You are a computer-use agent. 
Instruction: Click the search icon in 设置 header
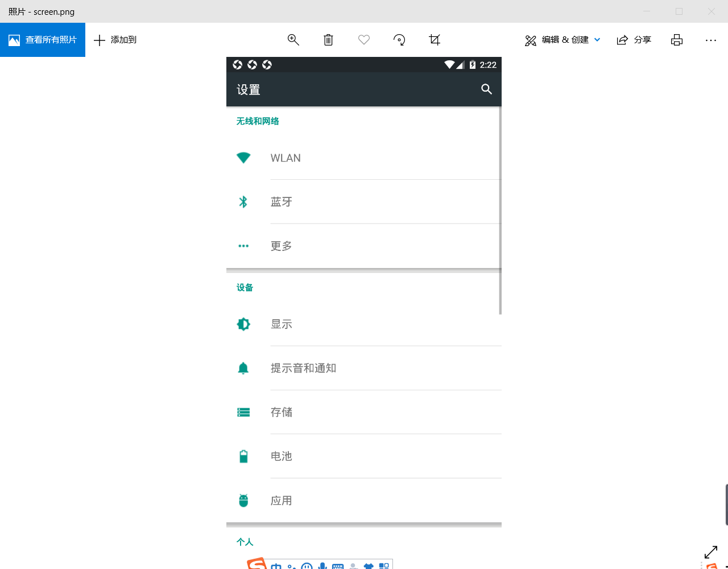(486, 89)
